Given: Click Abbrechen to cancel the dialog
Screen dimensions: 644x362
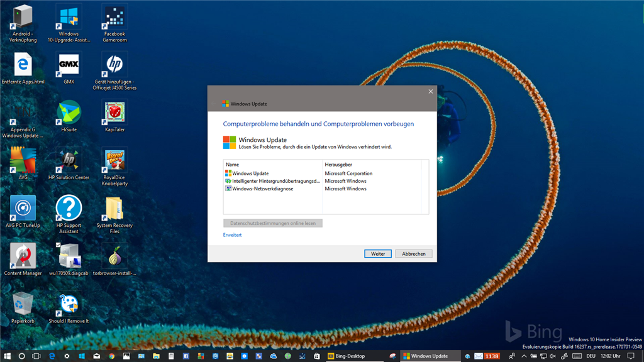Looking at the screenshot, I should 414,254.
